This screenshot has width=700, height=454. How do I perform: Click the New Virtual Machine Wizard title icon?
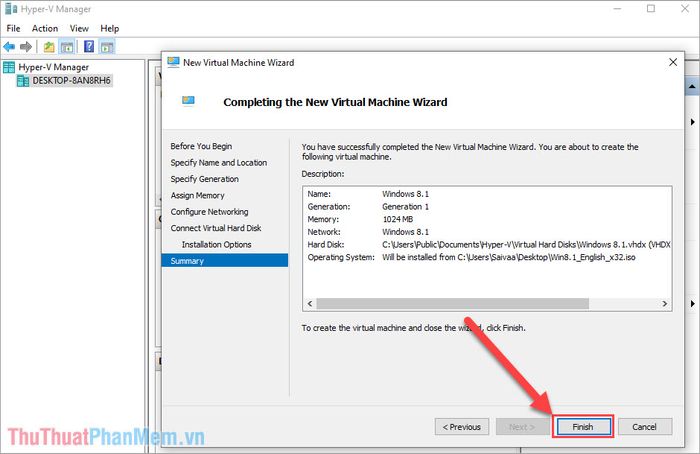tap(173, 62)
